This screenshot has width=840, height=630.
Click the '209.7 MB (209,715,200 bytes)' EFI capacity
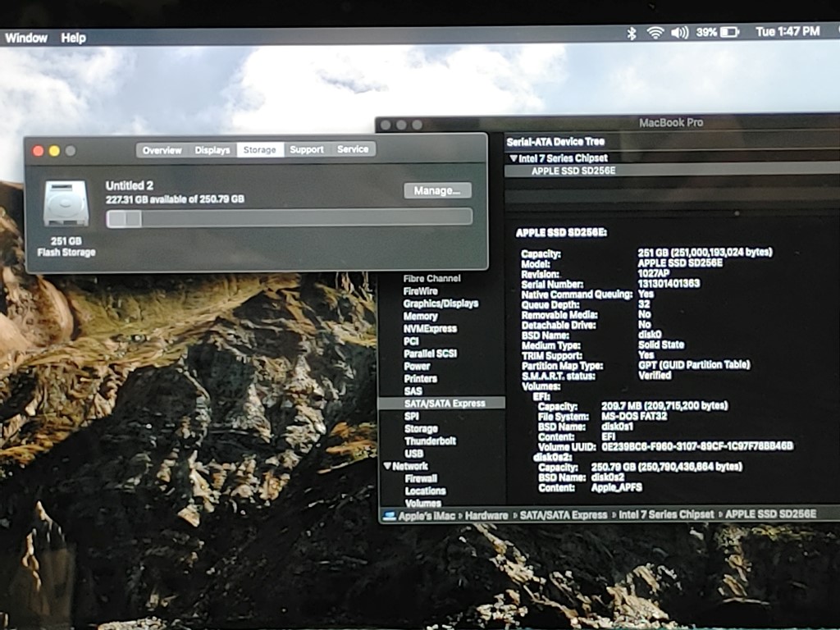pos(664,405)
